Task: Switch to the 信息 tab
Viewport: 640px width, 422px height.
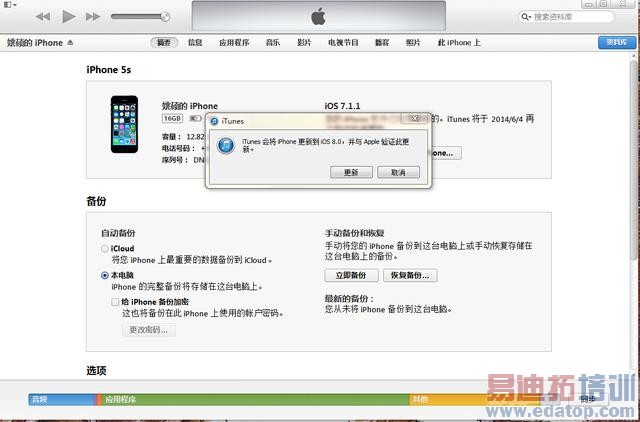Action: point(195,42)
